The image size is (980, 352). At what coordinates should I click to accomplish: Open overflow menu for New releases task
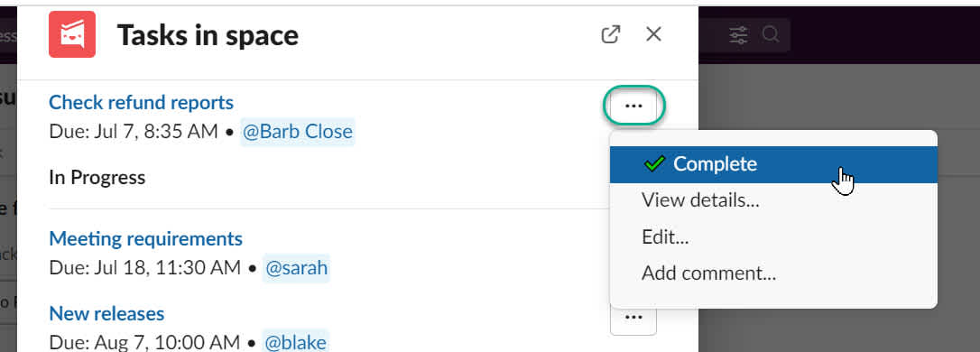[x=633, y=318]
